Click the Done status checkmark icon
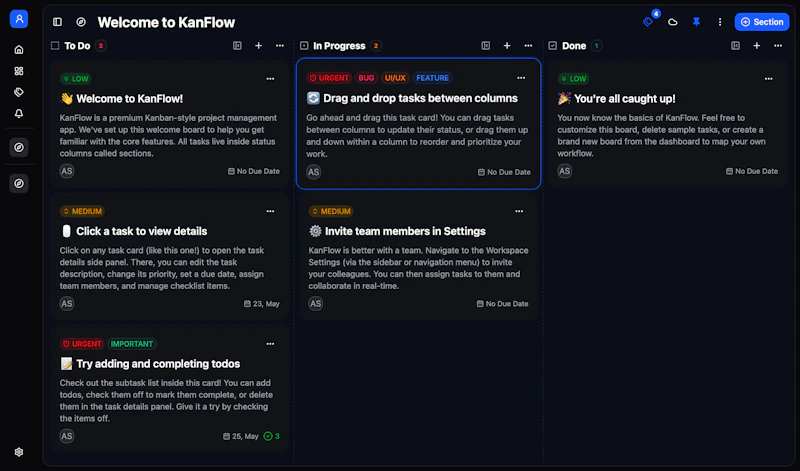The height and width of the screenshot is (471, 800). coord(553,46)
